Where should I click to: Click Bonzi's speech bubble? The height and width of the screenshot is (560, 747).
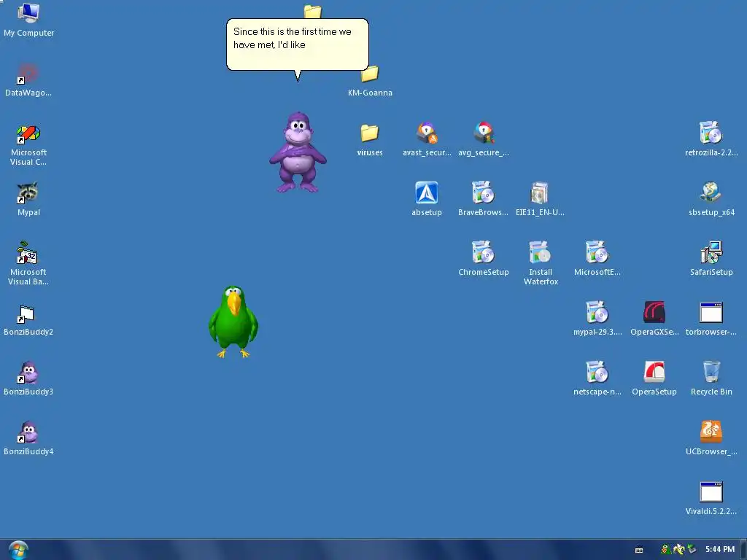click(298, 44)
